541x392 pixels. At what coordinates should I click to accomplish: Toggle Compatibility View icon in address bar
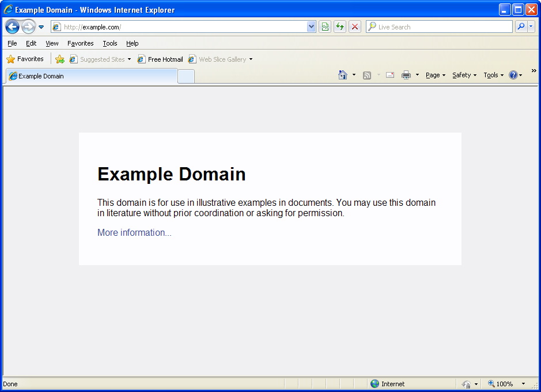pyautogui.click(x=325, y=27)
